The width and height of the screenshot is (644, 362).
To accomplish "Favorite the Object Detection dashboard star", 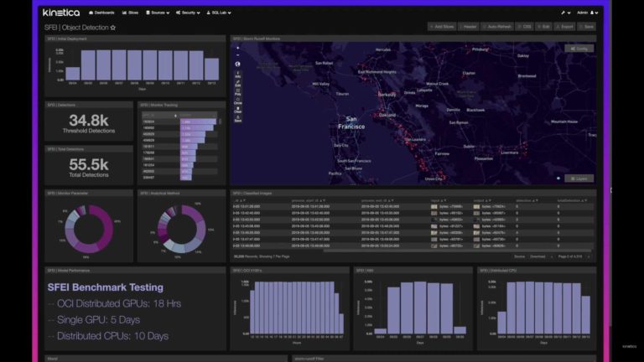I will [113, 28].
